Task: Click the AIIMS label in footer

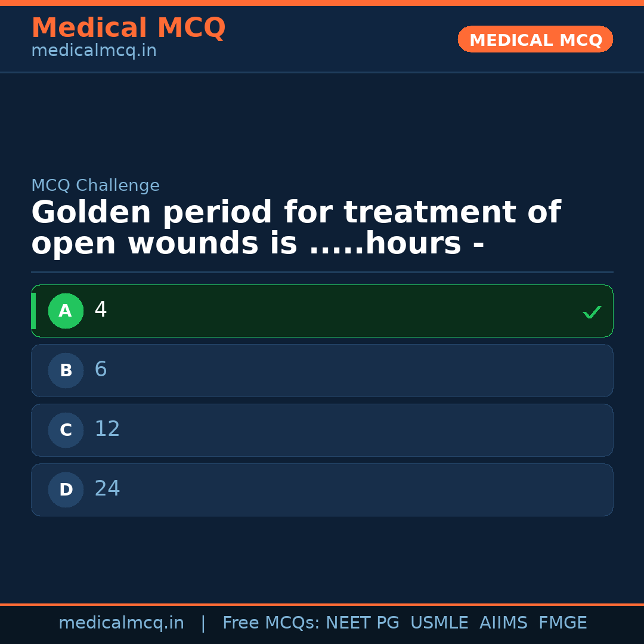Action: [504, 623]
